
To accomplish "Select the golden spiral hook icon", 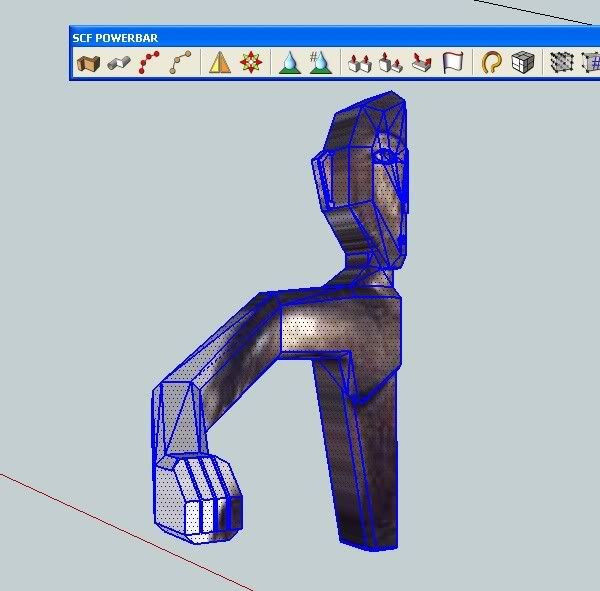I will pyautogui.click(x=491, y=62).
